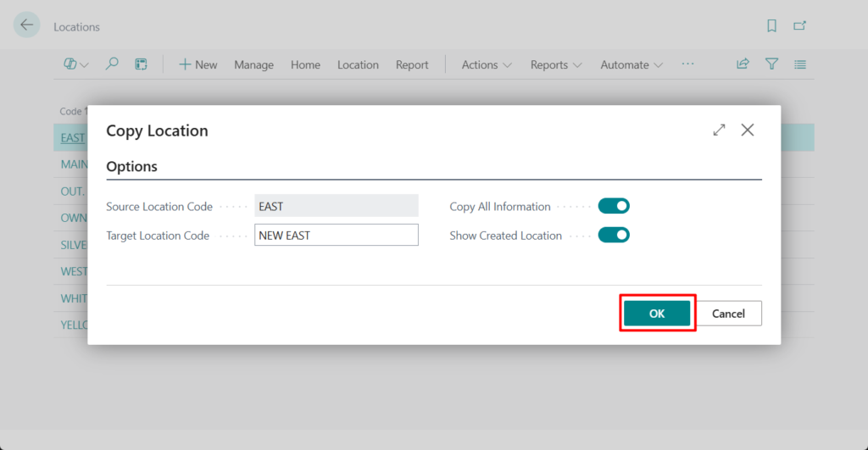Click the Target Location Code field
The height and width of the screenshot is (450, 868).
tap(337, 235)
